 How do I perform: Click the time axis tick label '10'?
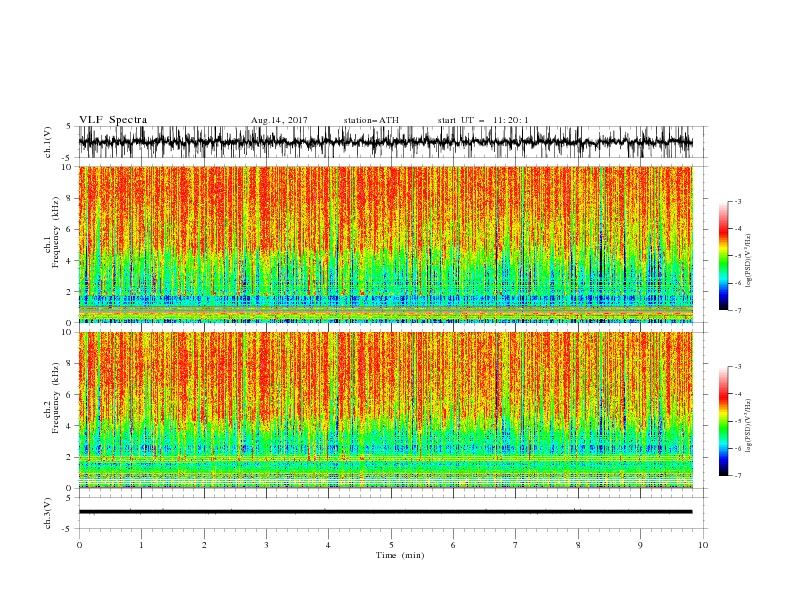coord(703,545)
